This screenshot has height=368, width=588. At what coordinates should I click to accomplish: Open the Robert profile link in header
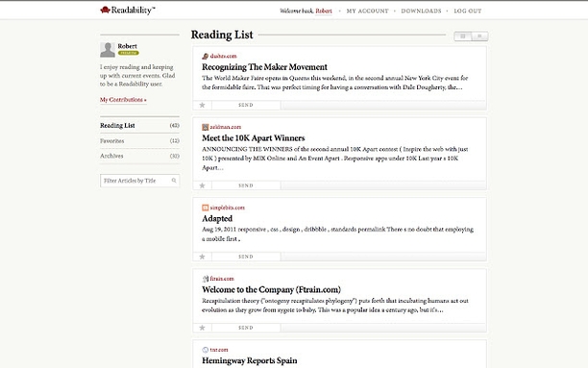coord(324,11)
